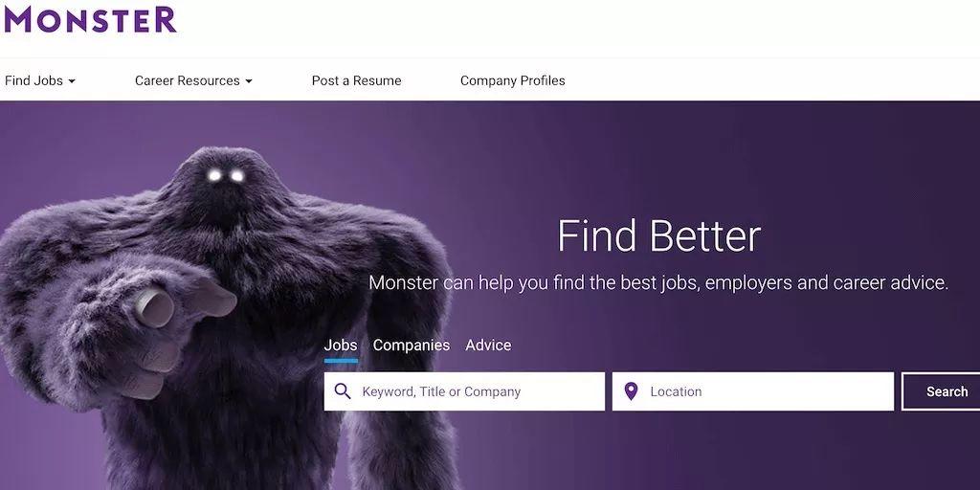
Task: Click the tagline about best jobs
Action: (x=658, y=282)
